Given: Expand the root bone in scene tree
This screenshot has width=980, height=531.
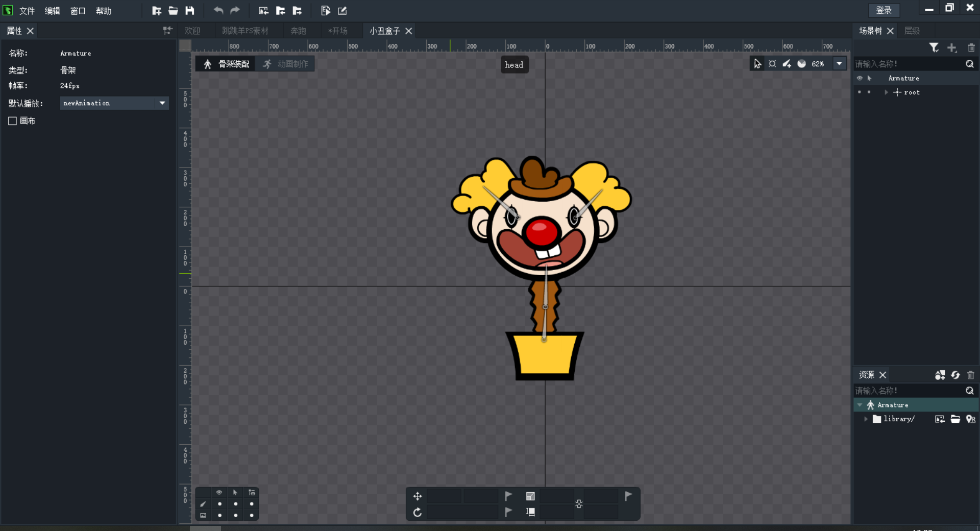Looking at the screenshot, I should (x=886, y=92).
